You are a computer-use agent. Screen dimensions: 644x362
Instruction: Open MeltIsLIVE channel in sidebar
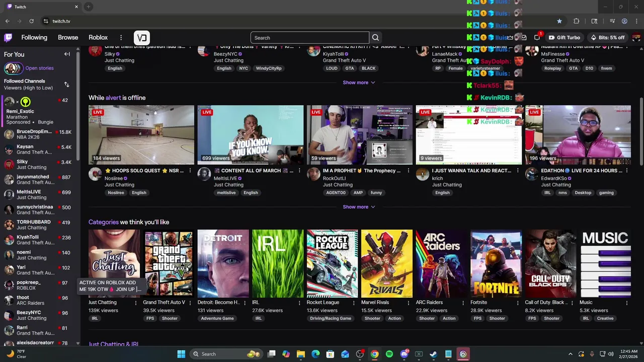(x=39, y=195)
